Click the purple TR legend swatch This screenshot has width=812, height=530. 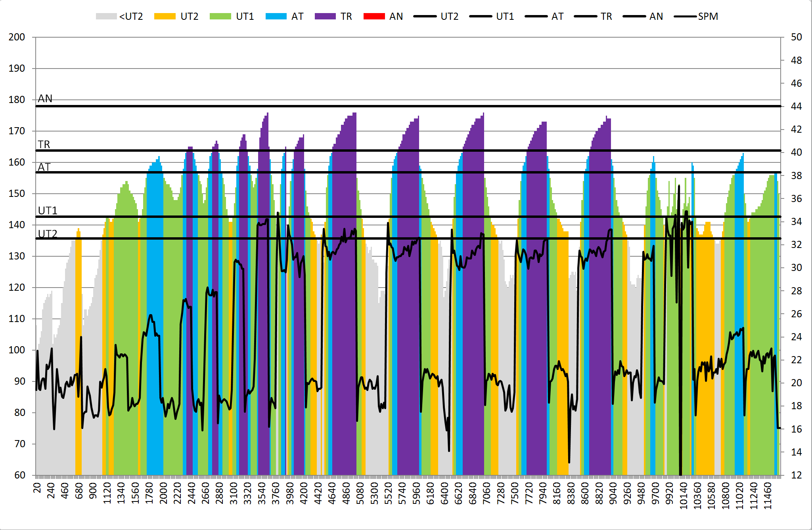pyautogui.click(x=325, y=16)
